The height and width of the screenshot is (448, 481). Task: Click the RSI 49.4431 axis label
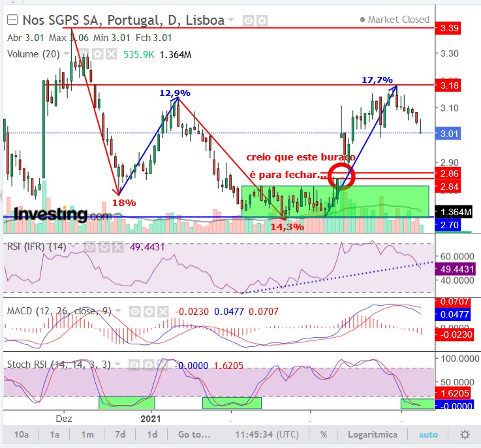pos(456,269)
